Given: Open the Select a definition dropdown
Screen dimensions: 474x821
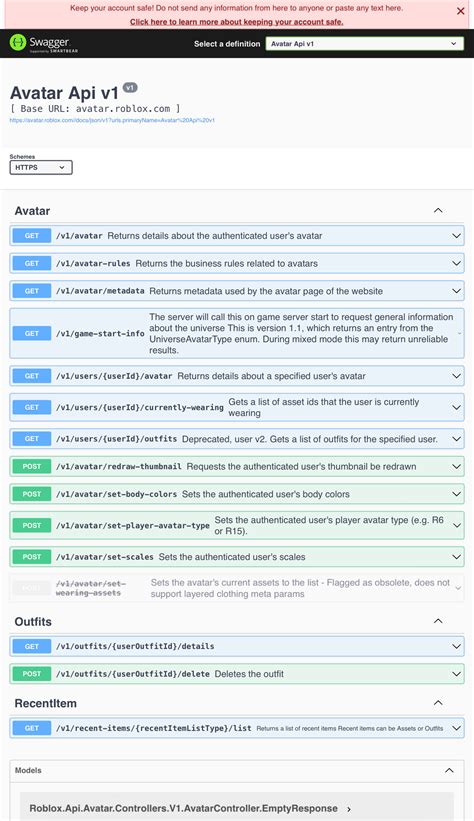Looking at the screenshot, I should pos(365,44).
